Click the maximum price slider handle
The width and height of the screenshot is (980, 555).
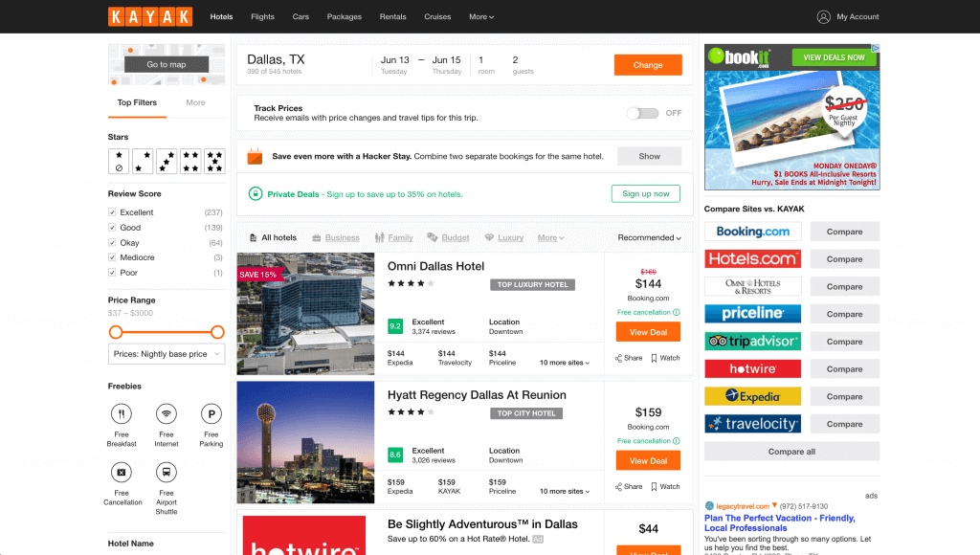pos(217,332)
